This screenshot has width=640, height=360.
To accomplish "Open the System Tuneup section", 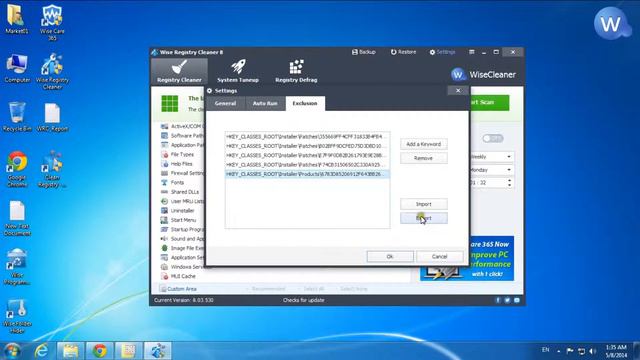I will coord(238,71).
